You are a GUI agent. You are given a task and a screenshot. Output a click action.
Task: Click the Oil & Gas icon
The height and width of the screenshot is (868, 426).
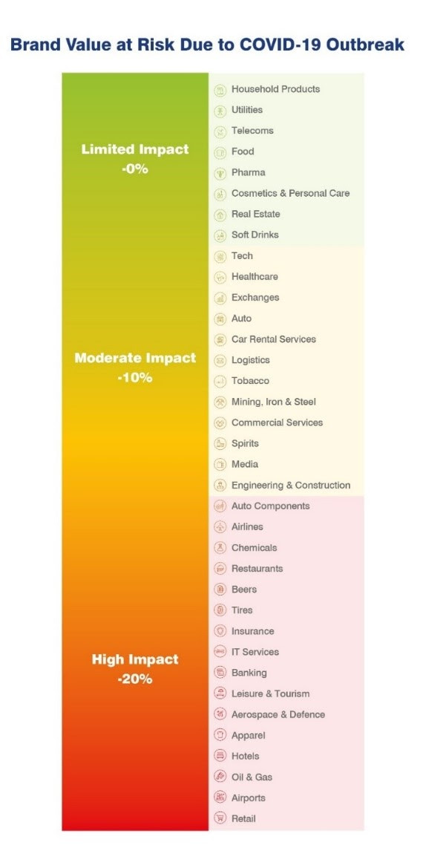[x=220, y=777]
